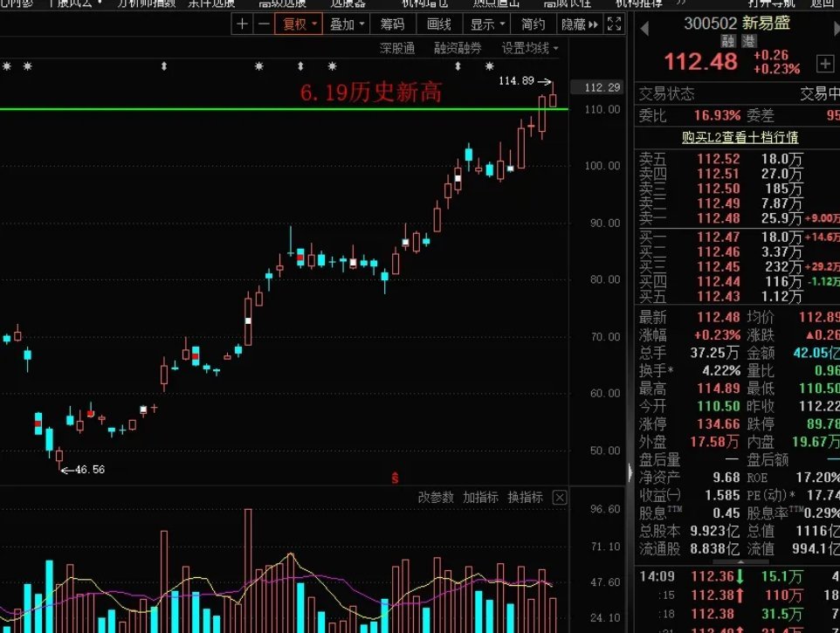840x633 pixels.
Task: Click 加指标 to add an indicator
Action: pyautogui.click(x=480, y=498)
